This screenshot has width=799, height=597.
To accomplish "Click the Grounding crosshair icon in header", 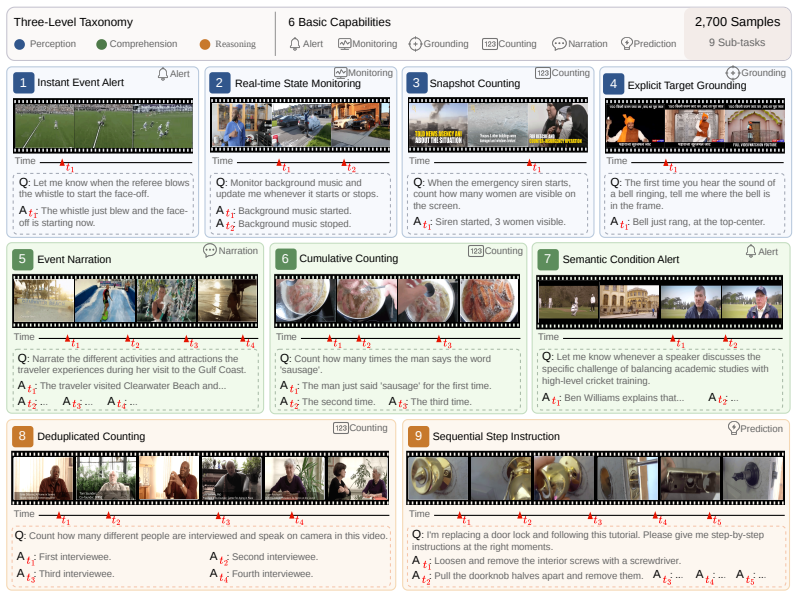I will (x=415, y=44).
